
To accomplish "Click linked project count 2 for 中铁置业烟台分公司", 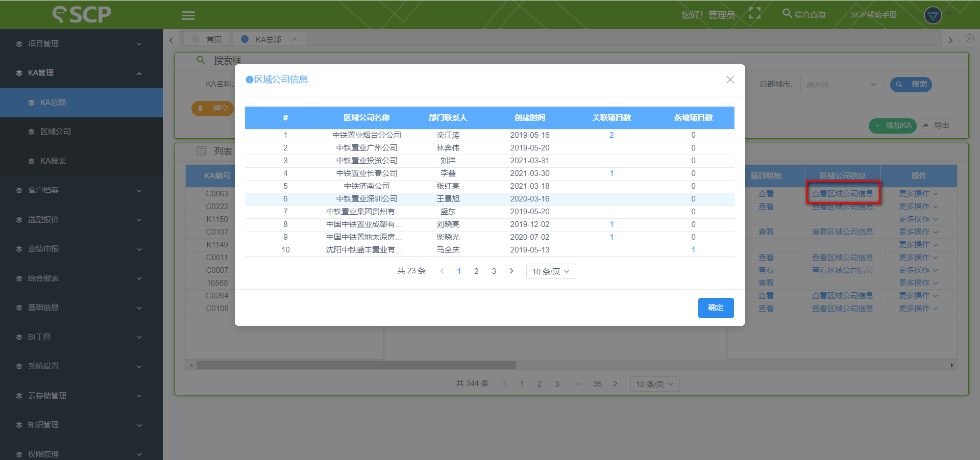I will point(611,135).
